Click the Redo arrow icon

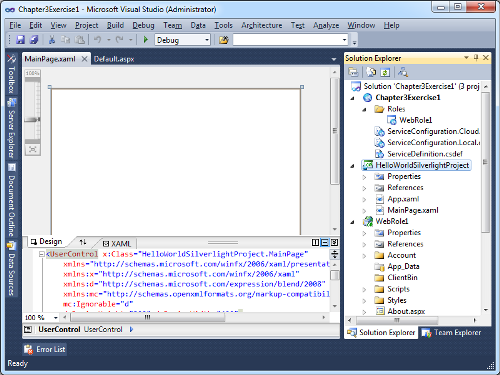119,40
